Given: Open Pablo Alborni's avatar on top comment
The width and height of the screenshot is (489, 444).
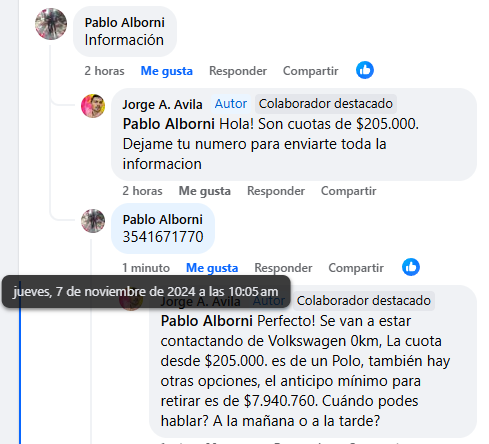Looking at the screenshot, I should [x=51, y=24].
